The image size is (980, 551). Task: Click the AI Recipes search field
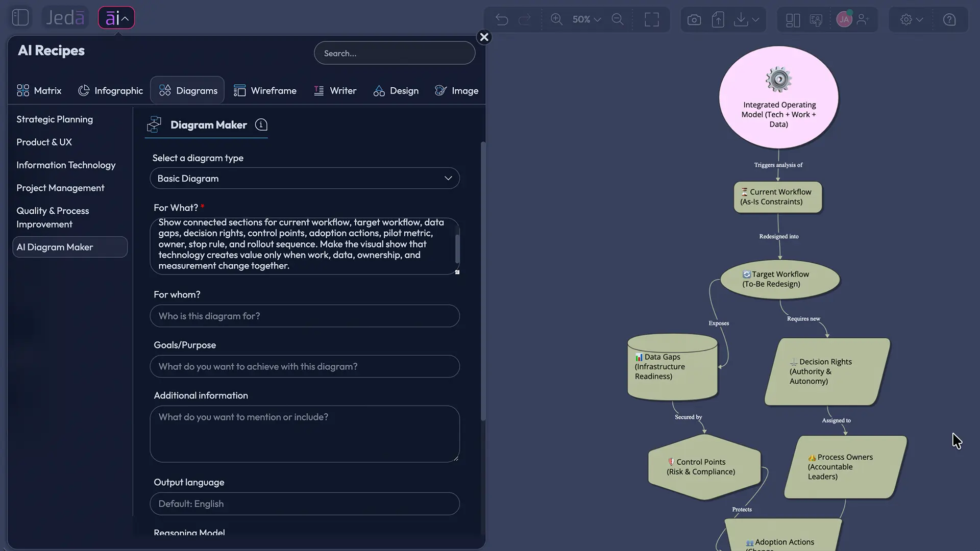tap(395, 53)
